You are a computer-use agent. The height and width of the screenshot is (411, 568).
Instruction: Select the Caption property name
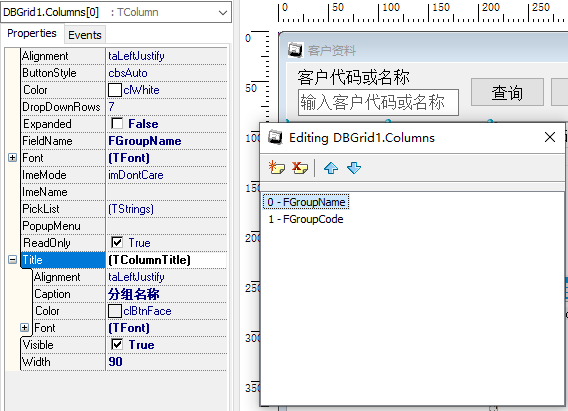click(53, 294)
